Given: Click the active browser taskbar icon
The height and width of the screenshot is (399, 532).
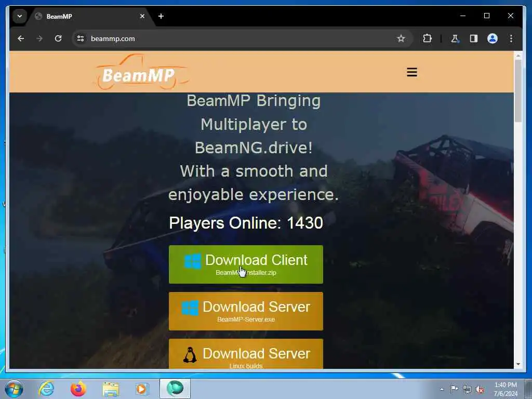Looking at the screenshot, I should pos(175,389).
